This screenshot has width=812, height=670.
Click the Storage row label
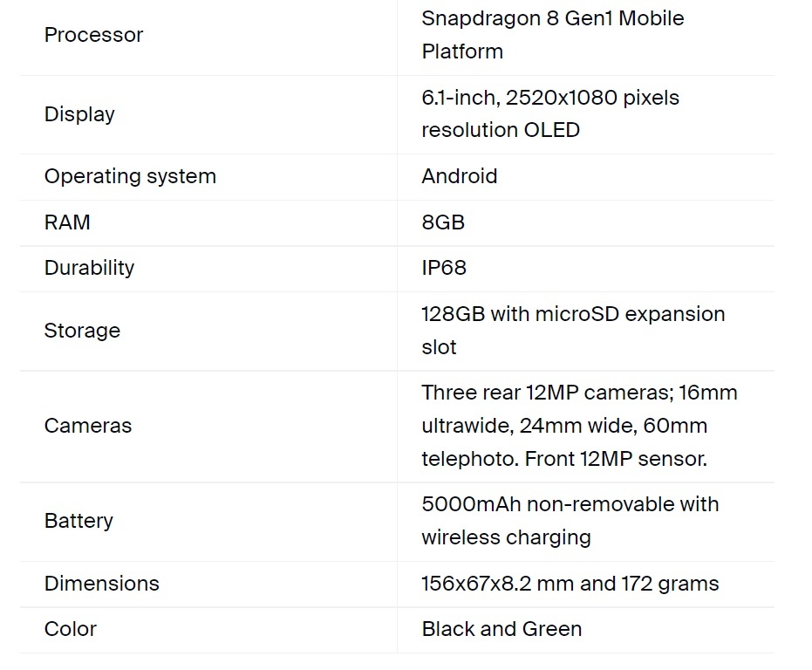pyautogui.click(x=82, y=331)
